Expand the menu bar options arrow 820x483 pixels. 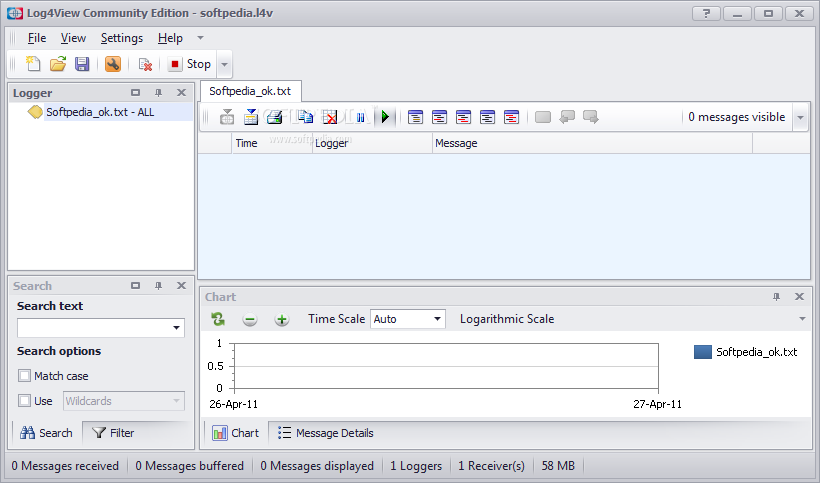(x=200, y=38)
